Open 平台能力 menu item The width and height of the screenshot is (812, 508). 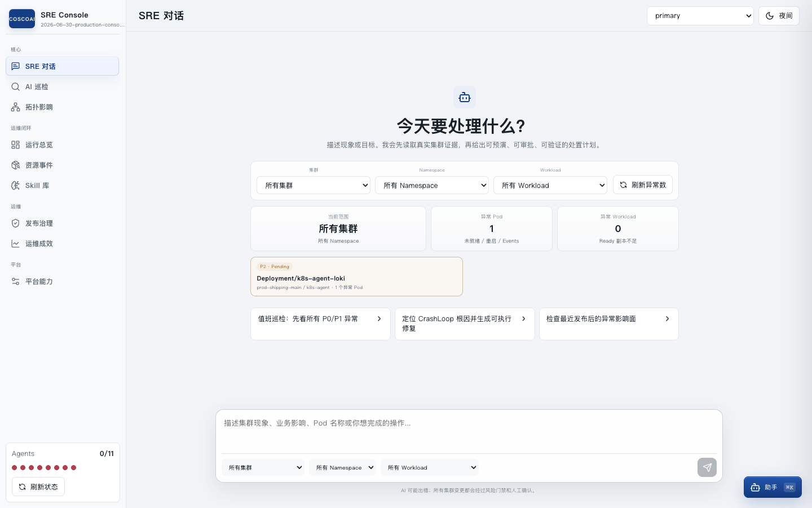pos(62,281)
